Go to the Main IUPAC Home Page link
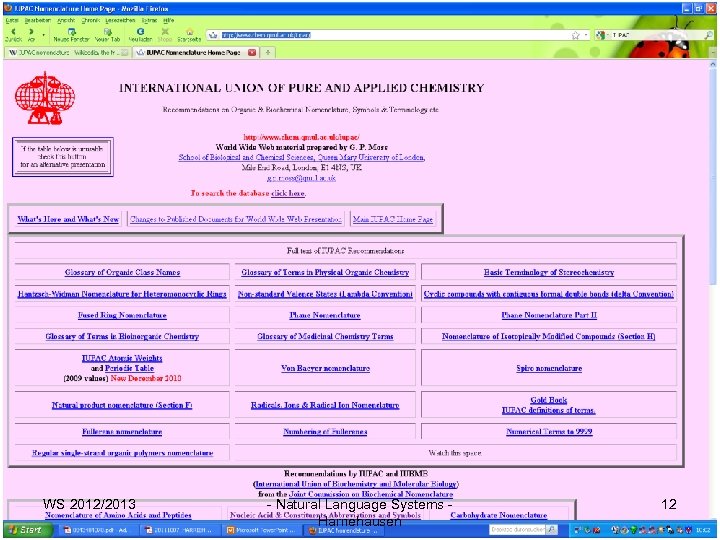Image resolution: width=720 pixels, height=540 pixels. pyautogui.click(x=393, y=219)
